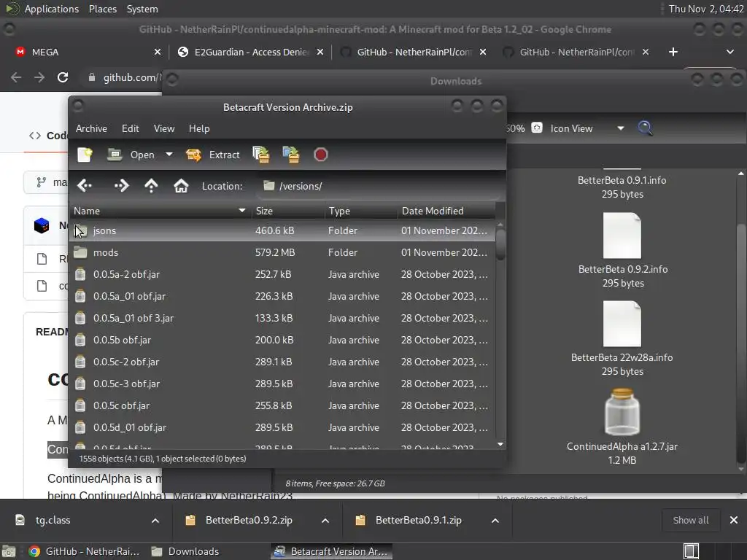Switch to the E2Guardian Access Denied tab

[252, 52]
